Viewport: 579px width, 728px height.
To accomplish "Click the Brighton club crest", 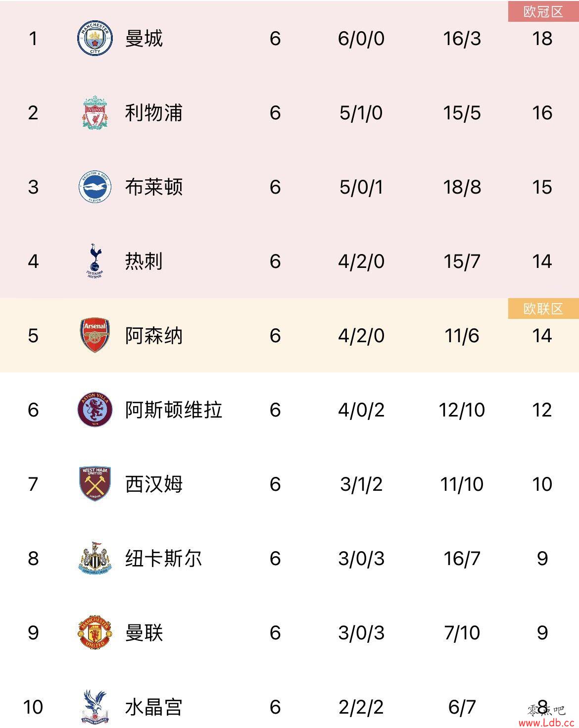I will point(95,187).
